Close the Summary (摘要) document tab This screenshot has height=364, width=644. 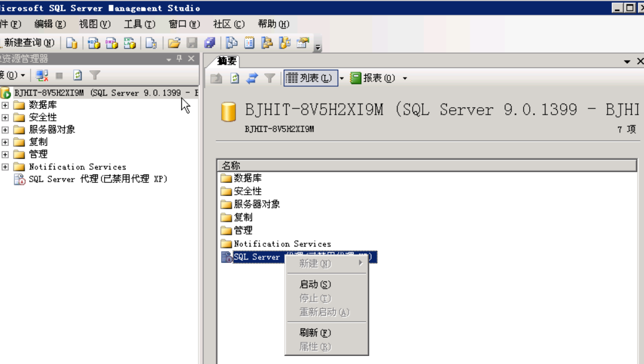pyautogui.click(x=640, y=61)
